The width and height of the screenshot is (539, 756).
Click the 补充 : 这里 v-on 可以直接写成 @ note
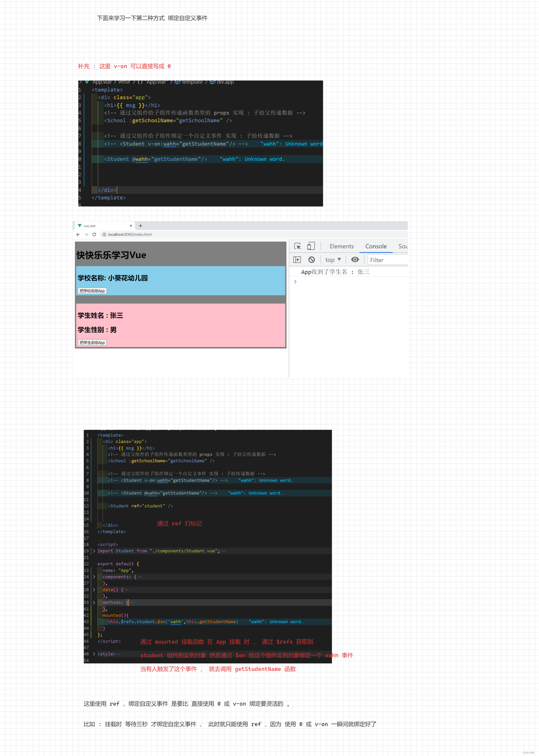click(x=124, y=66)
